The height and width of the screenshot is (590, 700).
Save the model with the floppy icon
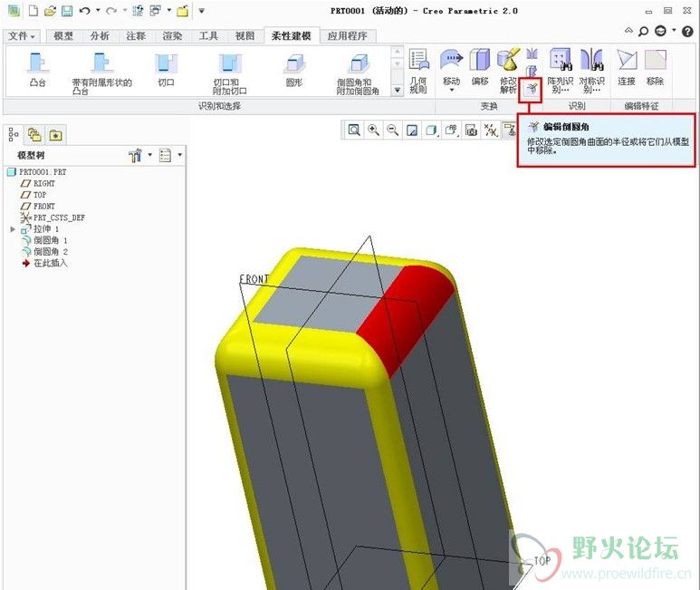[x=67, y=11]
